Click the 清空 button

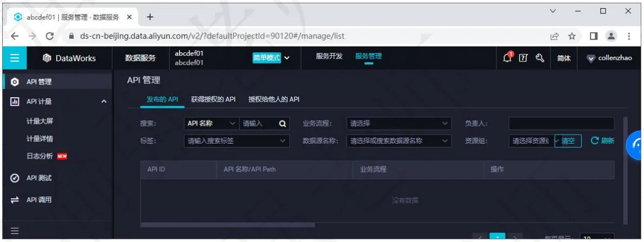pos(568,140)
